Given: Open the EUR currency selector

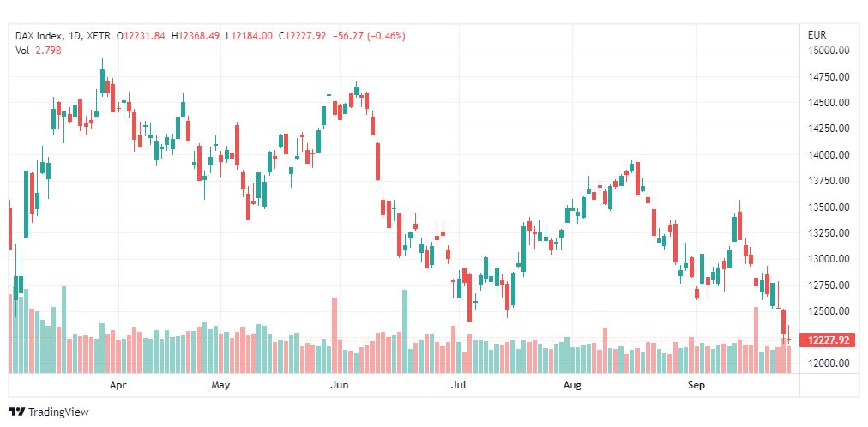Looking at the screenshot, I should (817, 35).
